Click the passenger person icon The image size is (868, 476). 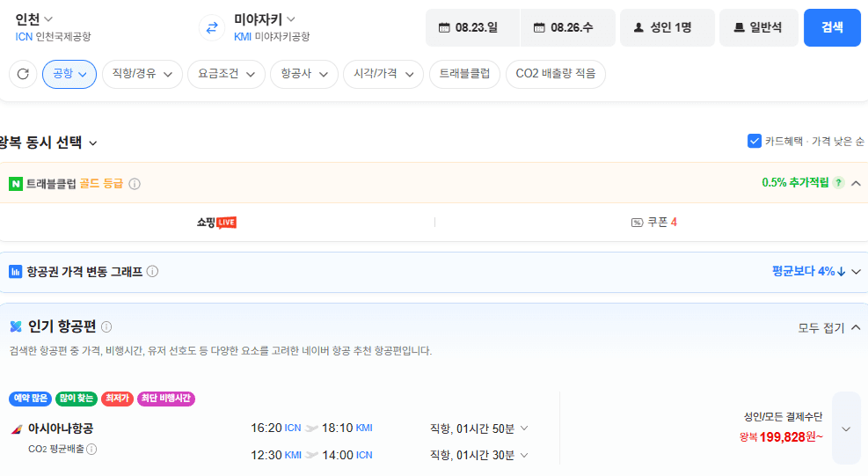click(x=638, y=27)
